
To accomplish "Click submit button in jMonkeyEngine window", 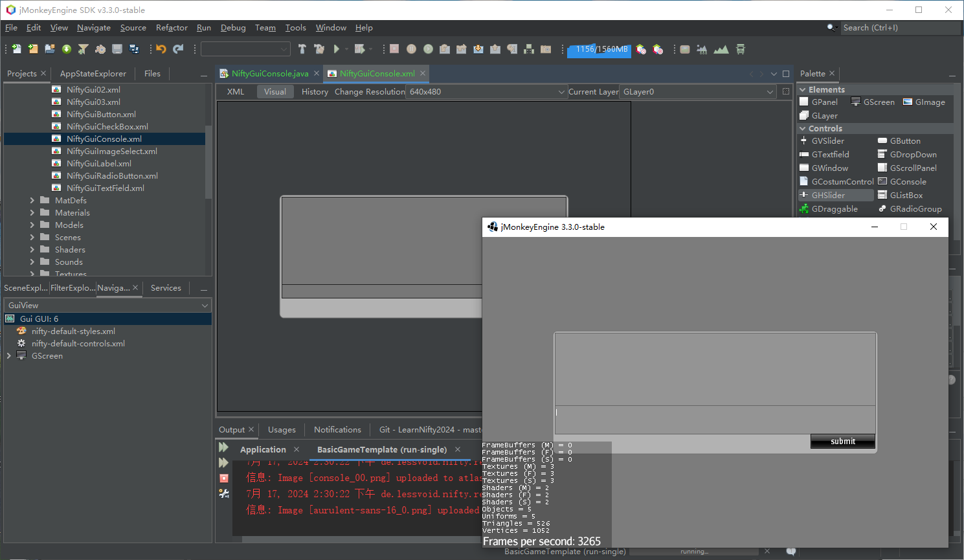I will pyautogui.click(x=843, y=442).
